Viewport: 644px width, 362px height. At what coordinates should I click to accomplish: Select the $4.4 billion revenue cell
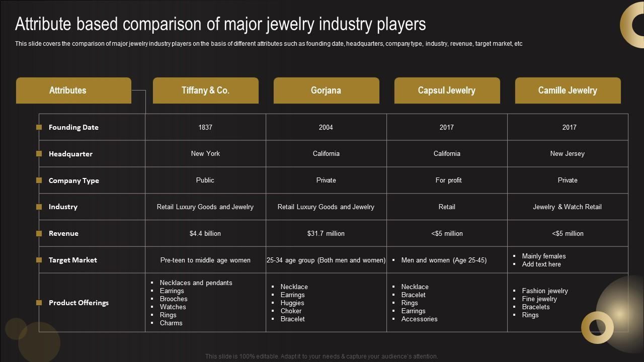205,233
